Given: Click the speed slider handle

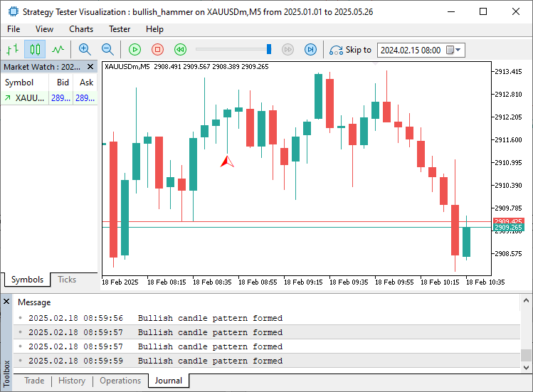Looking at the screenshot, I should coord(269,49).
